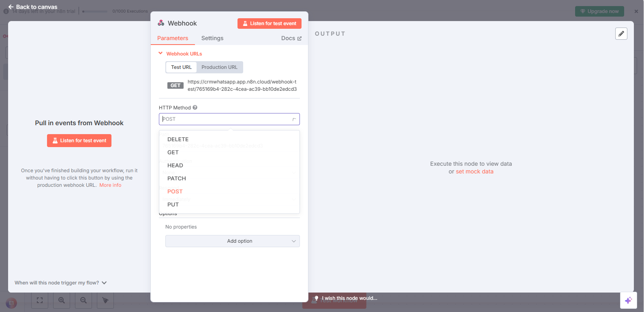This screenshot has height=312, width=644.
Task: Open the Settings tab
Action: (212, 38)
